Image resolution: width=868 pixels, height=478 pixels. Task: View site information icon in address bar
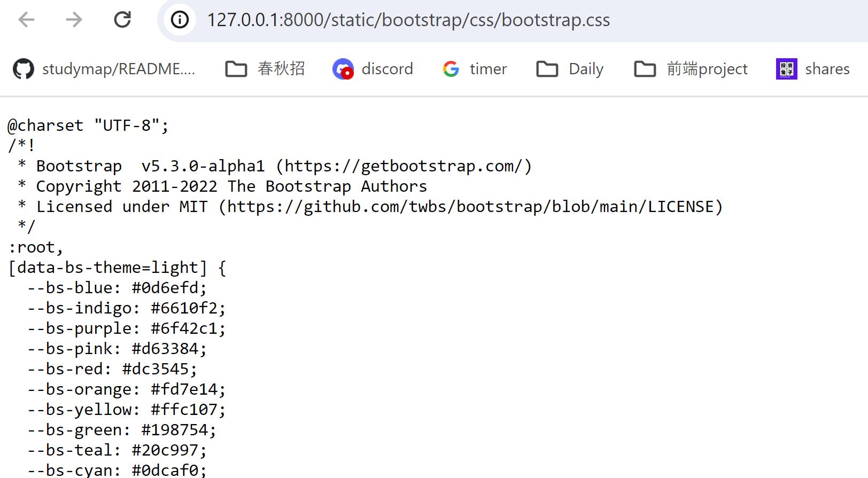tap(180, 20)
